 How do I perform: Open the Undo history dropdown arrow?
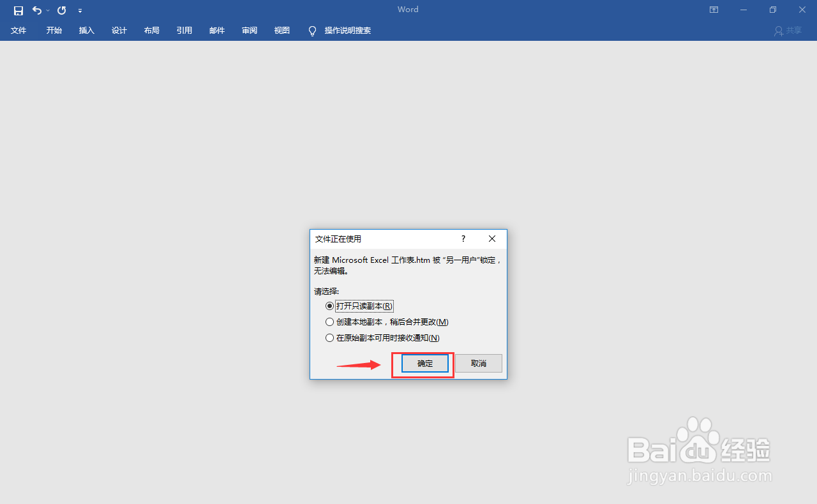48,11
